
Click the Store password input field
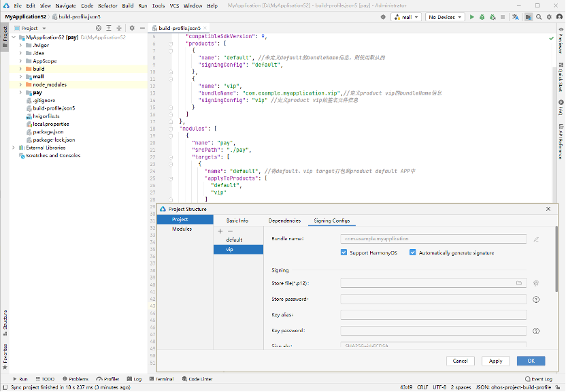coord(433,299)
